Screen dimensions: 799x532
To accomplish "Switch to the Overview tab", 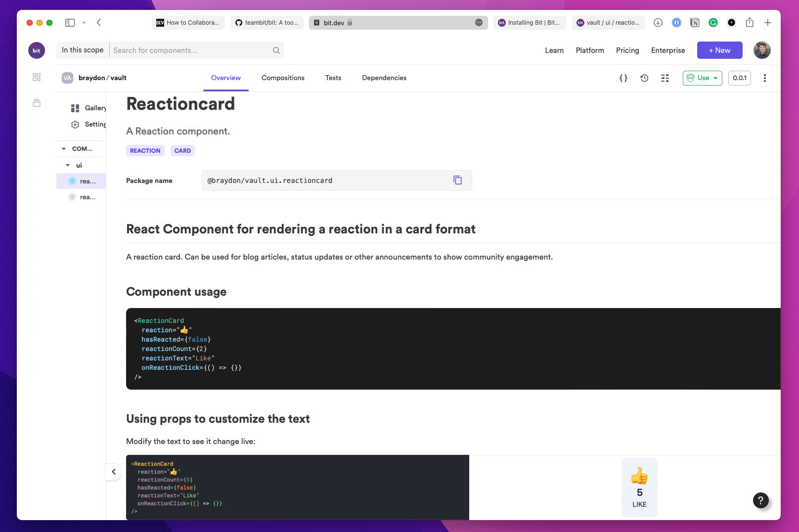I will (x=226, y=78).
